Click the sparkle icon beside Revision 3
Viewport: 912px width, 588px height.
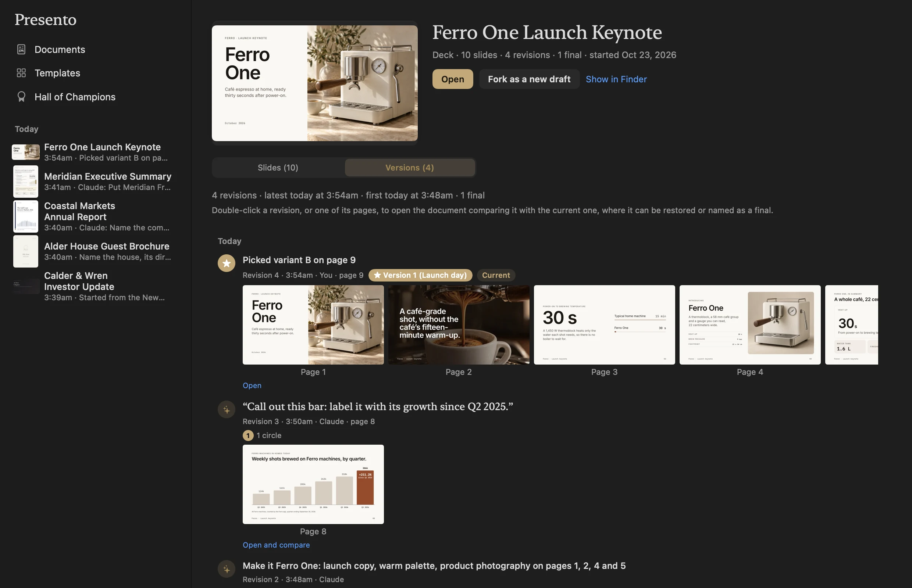click(x=227, y=409)
